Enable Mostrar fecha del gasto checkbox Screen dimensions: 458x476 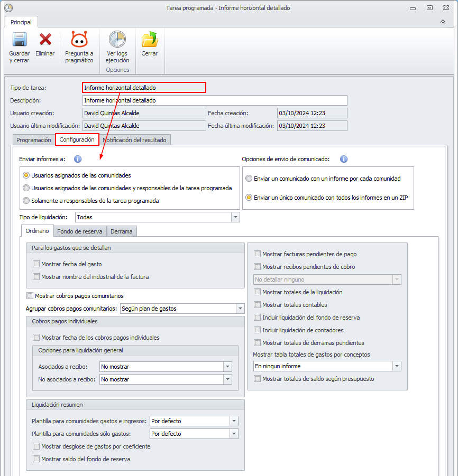(36, 264)
